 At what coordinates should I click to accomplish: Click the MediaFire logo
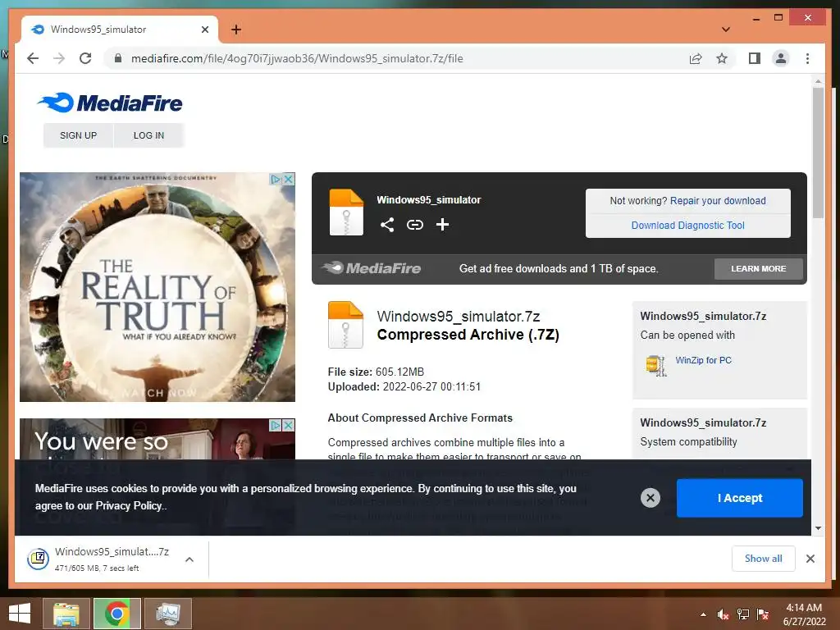(110, 103)
